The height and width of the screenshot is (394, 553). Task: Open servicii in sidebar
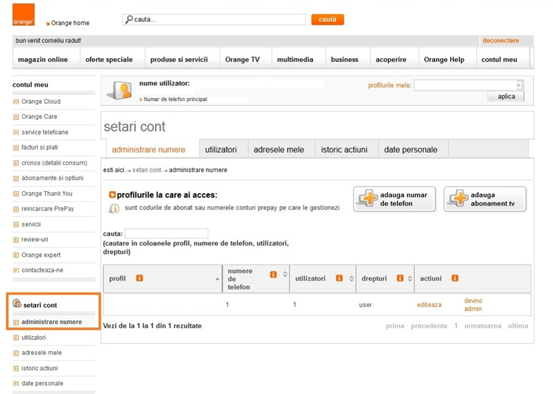tap(31, 224)
